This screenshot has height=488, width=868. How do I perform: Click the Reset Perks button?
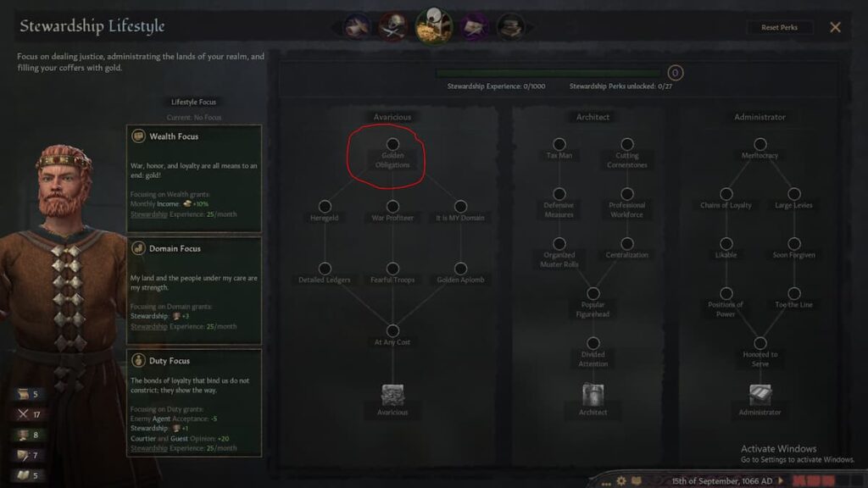pyautogui.click(x=780, y=27)
